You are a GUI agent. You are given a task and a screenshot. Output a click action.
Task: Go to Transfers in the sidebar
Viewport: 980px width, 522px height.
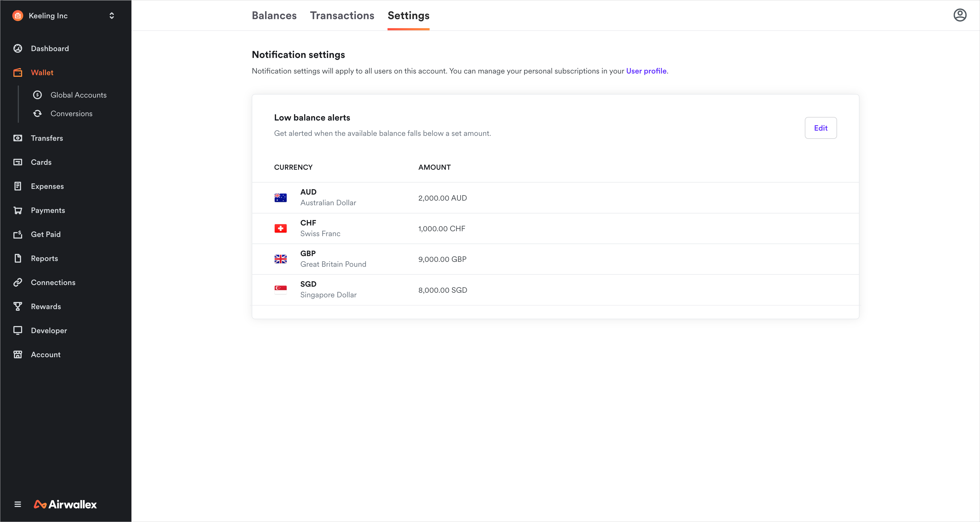pos(47,138)
